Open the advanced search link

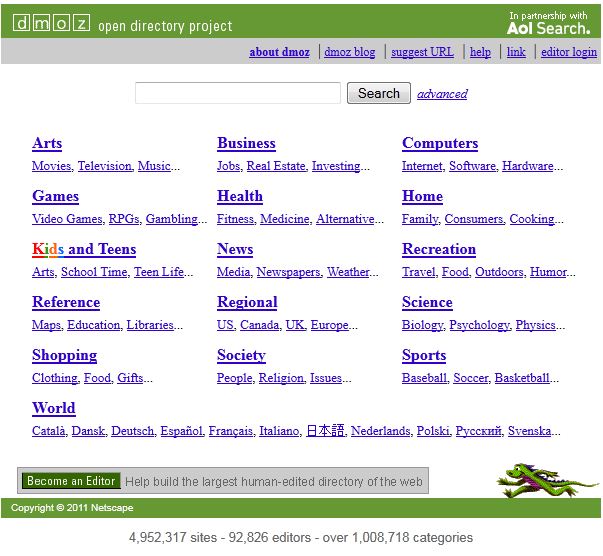pos(442,94)
